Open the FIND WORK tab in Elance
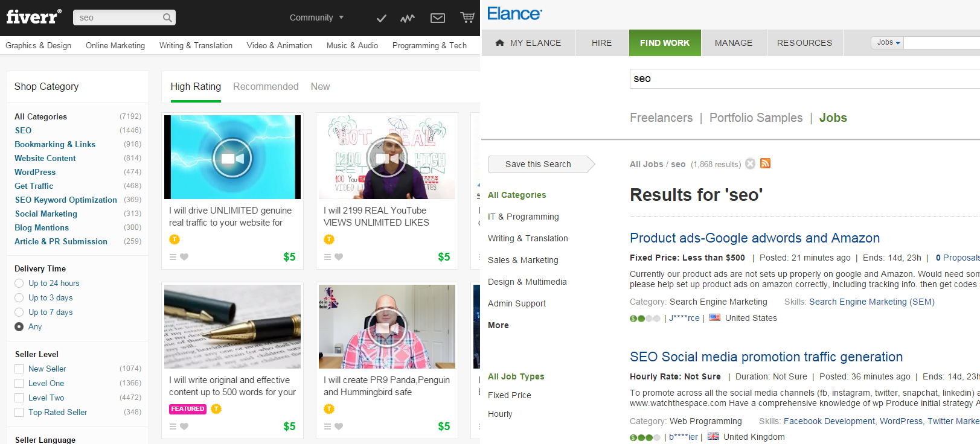The height and width of the screenshot is (444, 980). coord(665,43)
